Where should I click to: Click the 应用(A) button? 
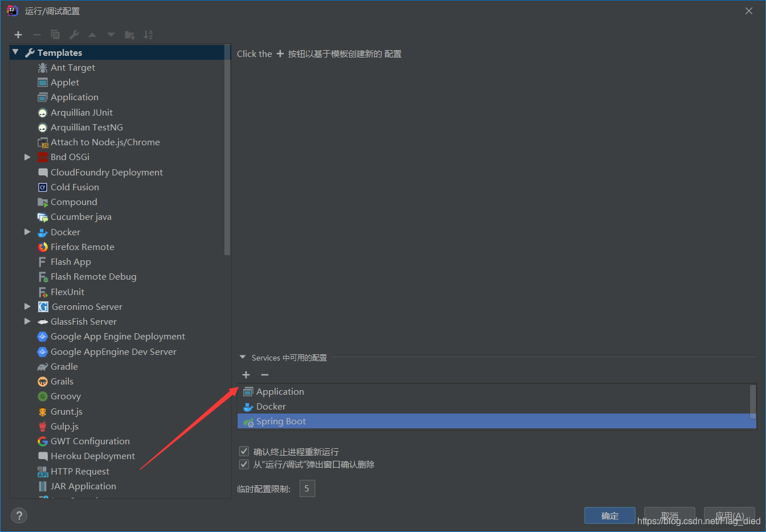coord(730,516)
